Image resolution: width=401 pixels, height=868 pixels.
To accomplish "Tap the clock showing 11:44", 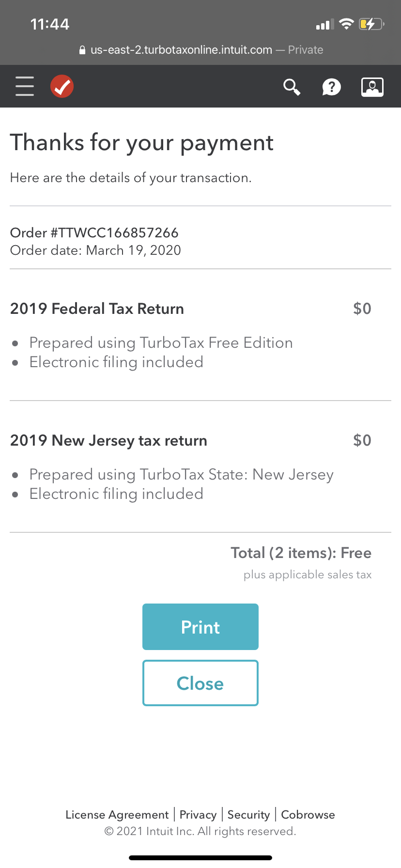I will point(50,23).
